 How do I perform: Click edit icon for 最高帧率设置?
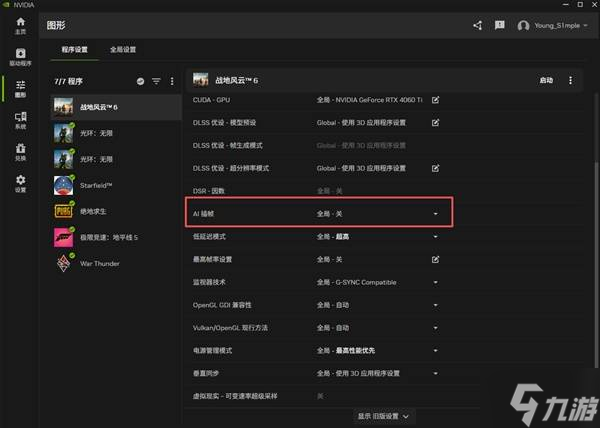click(435, 259)
